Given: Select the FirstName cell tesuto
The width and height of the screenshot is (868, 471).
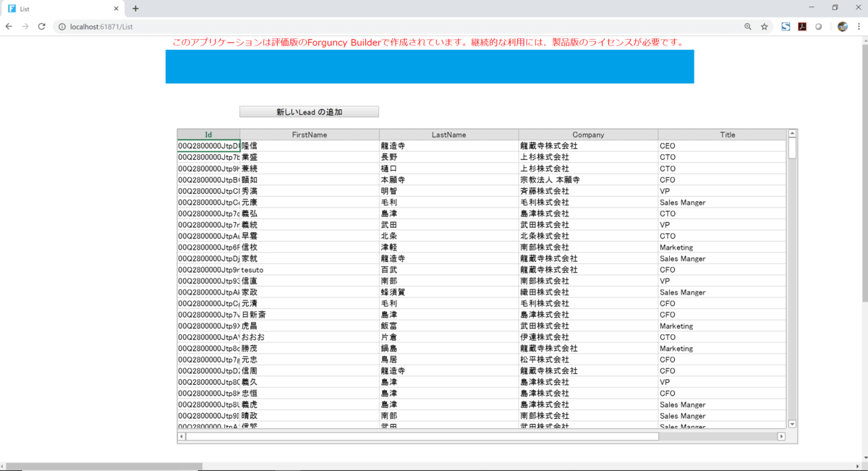Looking at the screenshot, I should (310, 270).
